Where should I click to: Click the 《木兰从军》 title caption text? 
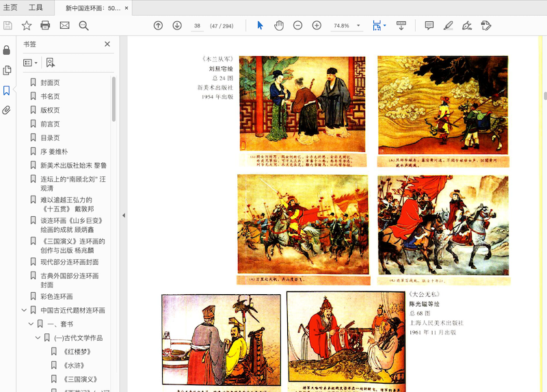pyautogui.click(x=217, y=59)
